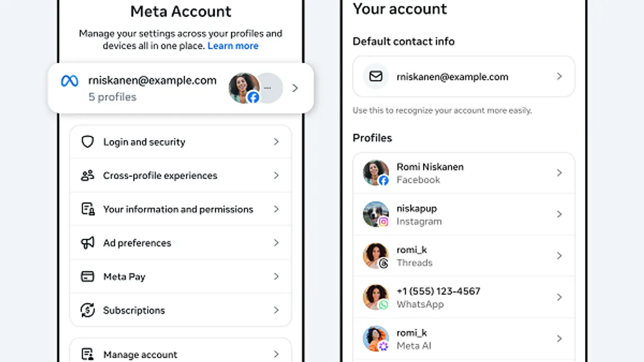Viewport: 644px width, 362px height.
Task: Click the Manage account icon
Action: 87,354
